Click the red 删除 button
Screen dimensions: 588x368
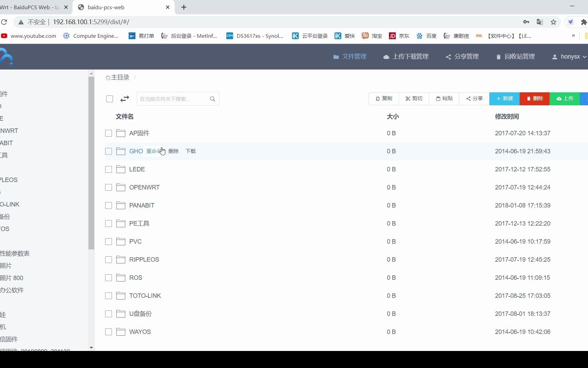[535, 98]
